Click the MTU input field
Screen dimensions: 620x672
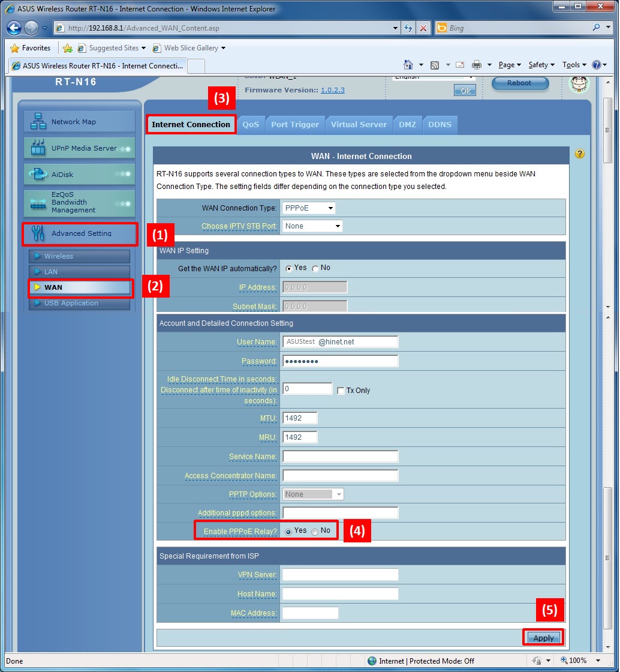(x=300, y=418)
